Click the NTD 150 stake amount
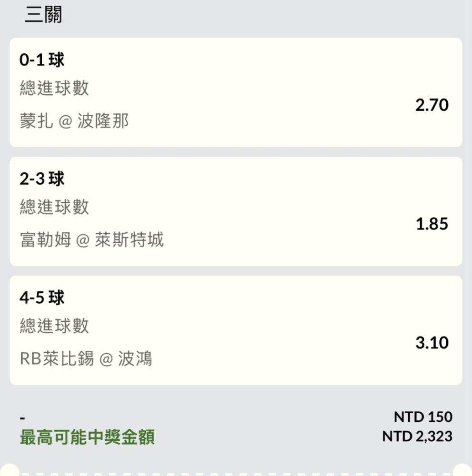The image size is (472, 476). 423,417
